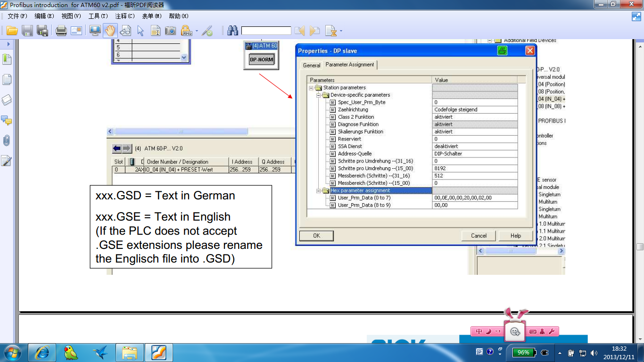Go to previous search result arrow
This screenshot has height=362, width=644.
point(300,31)
